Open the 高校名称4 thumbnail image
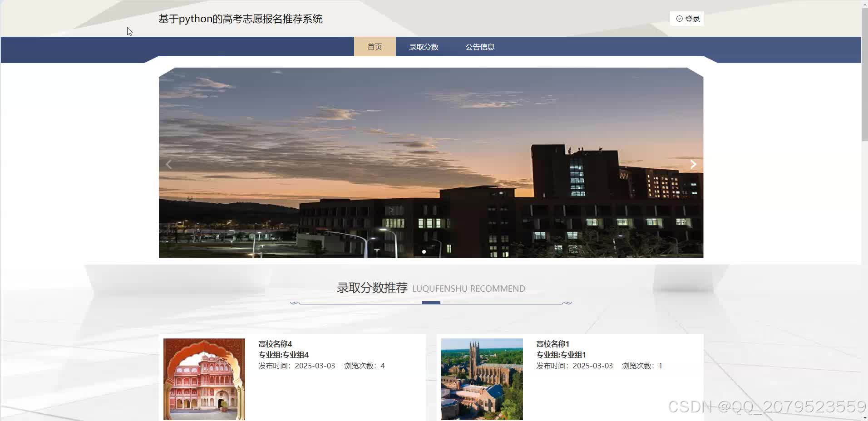The width and height of the screenshot is (868, 421). tap(204, 379)
